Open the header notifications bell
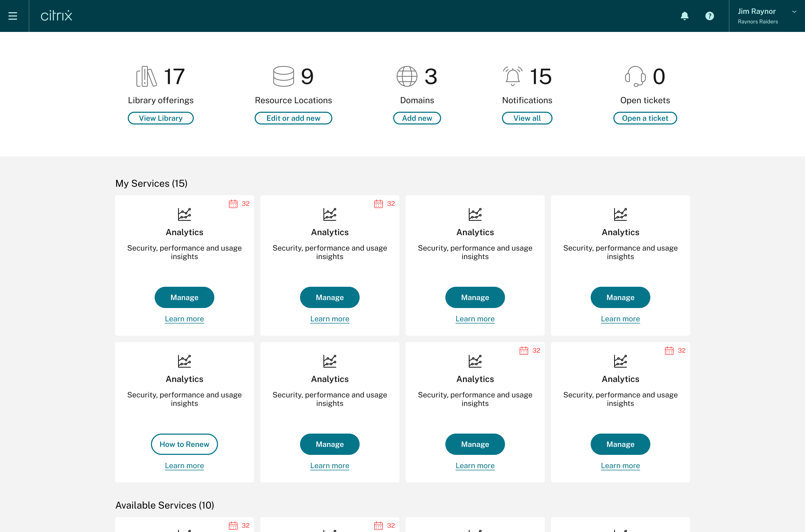This screenshot has height=532, width=805. click(684, 16)
